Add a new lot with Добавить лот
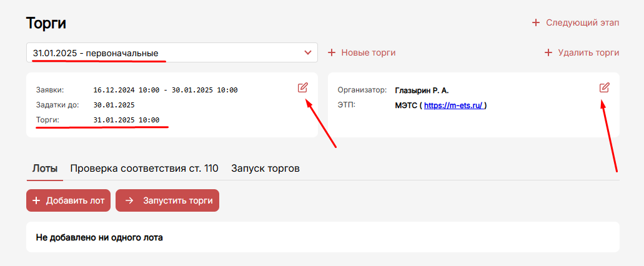Image resolution: width=644 pixels, height=266 pixels. pyautogui.click(x=68, y=200)
